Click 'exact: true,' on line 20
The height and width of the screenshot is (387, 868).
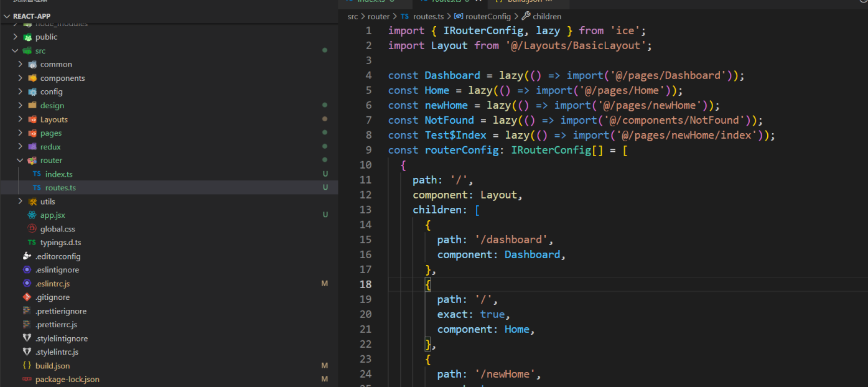coord(474,314)
